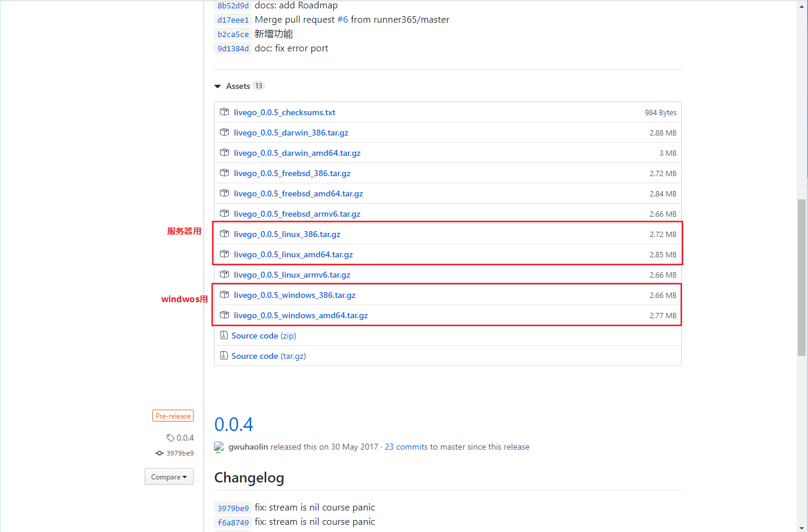
Task: Download livego_0.0.5_darwin_386.tar.gz
Action: (x=292, y=133)
